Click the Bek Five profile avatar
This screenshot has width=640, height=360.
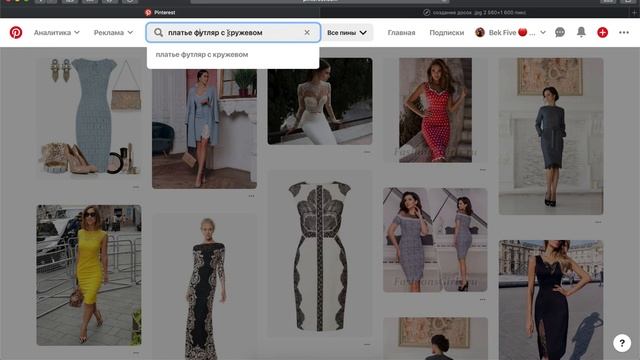(x=480, y=32)
